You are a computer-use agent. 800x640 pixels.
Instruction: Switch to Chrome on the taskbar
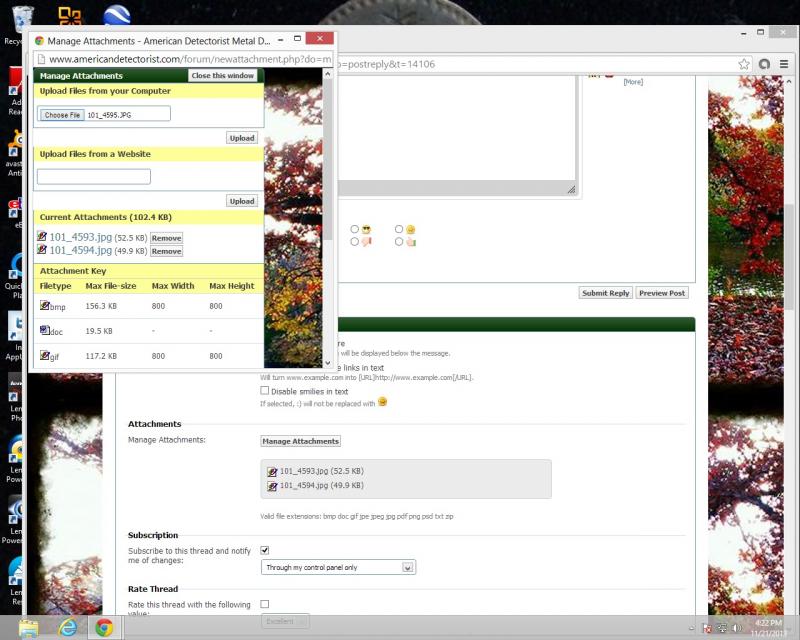coord(104,628)
